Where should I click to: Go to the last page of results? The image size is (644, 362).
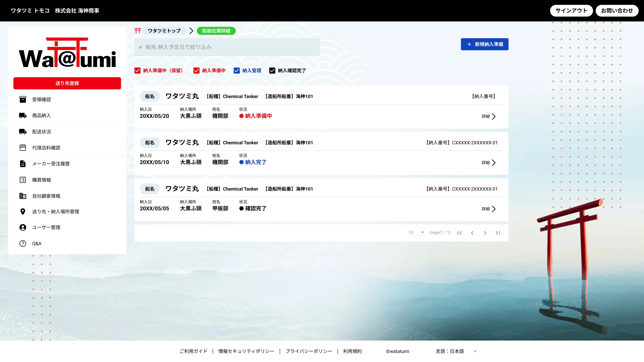[x=498, y=233]
